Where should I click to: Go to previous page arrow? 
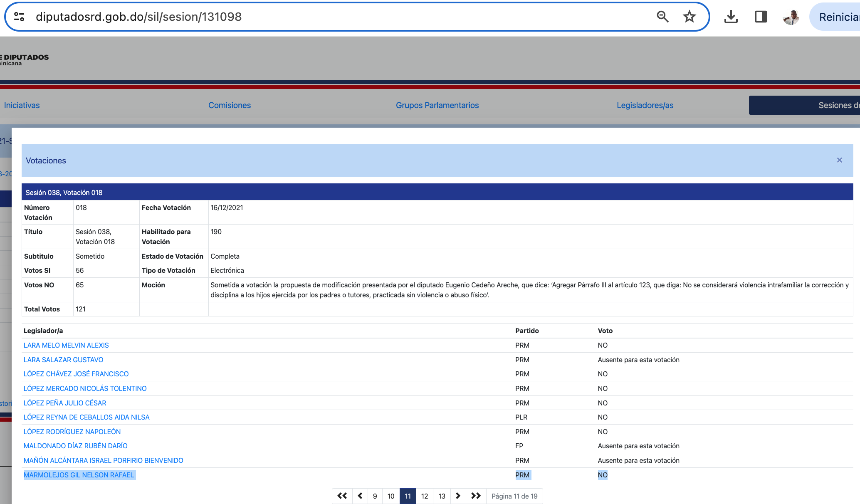pos(360,496)
